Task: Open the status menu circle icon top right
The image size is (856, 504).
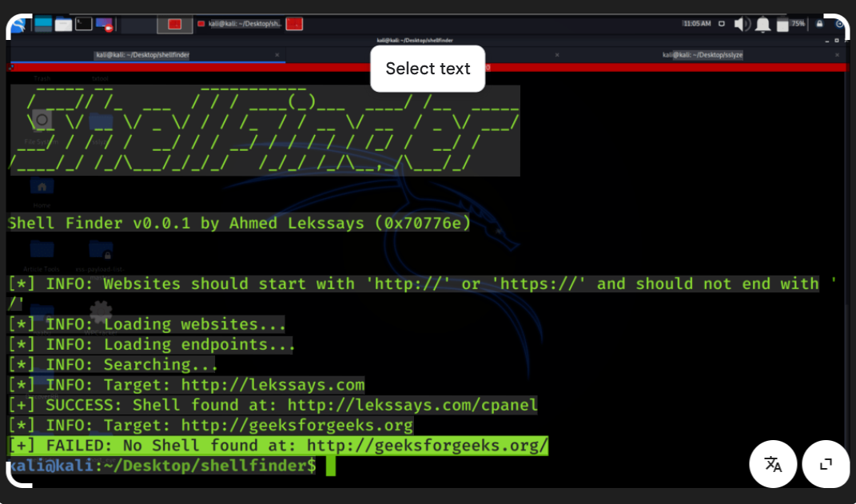Action: 839,25
